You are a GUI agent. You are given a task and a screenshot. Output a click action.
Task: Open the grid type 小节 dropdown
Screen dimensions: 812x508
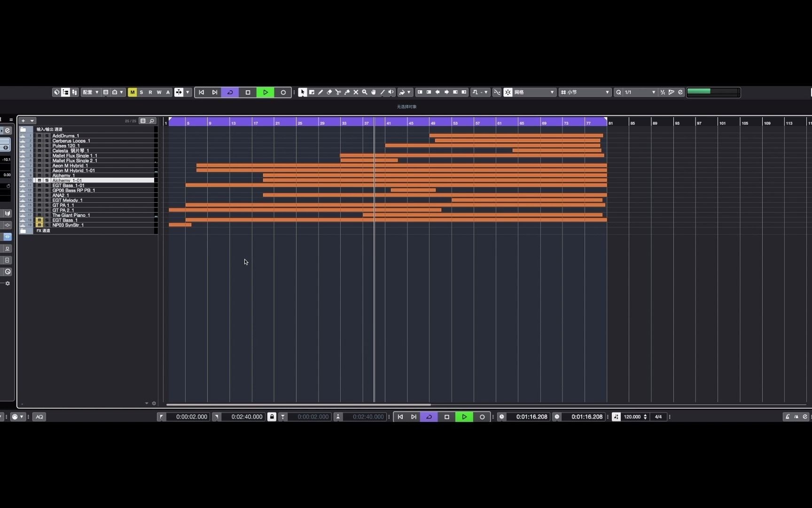tap(585, 92)
